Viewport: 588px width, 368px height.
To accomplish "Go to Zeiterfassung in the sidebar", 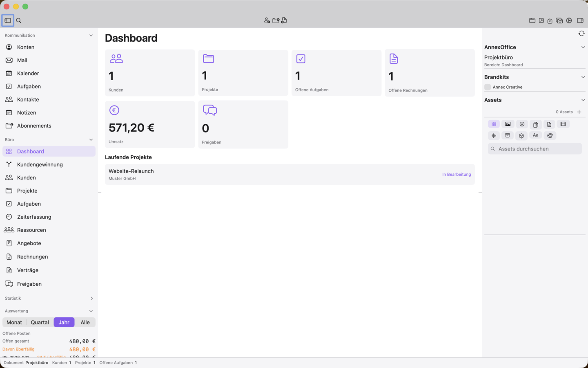I will click(x=49, y=217).
